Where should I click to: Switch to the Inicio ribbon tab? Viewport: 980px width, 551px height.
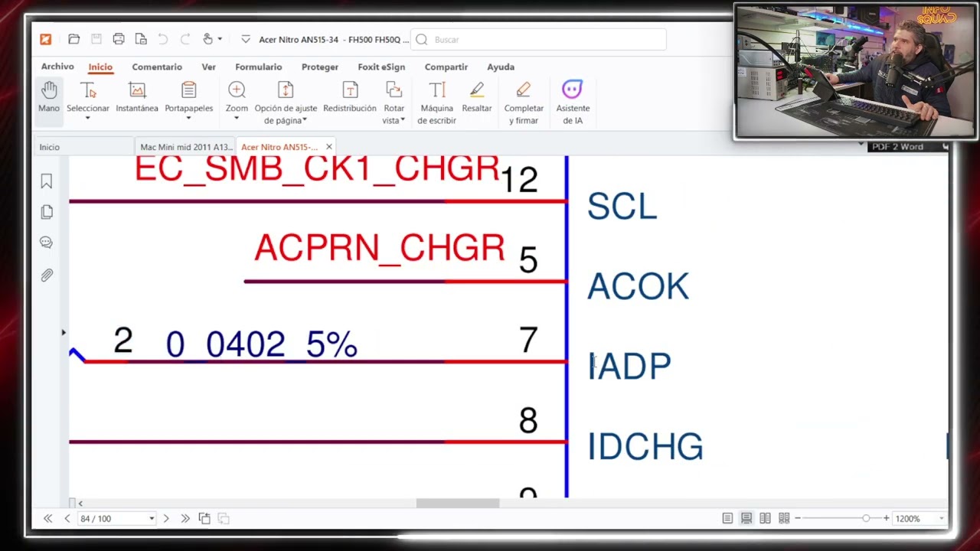click(x=100, y=67)
